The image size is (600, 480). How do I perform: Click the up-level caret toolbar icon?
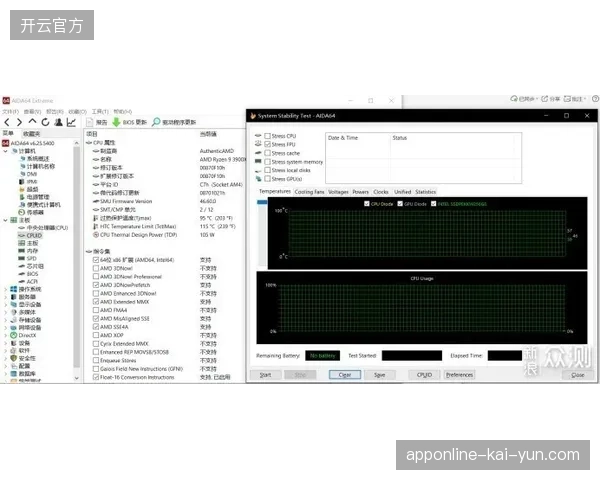pyautogui.click(x=33, y=122)
